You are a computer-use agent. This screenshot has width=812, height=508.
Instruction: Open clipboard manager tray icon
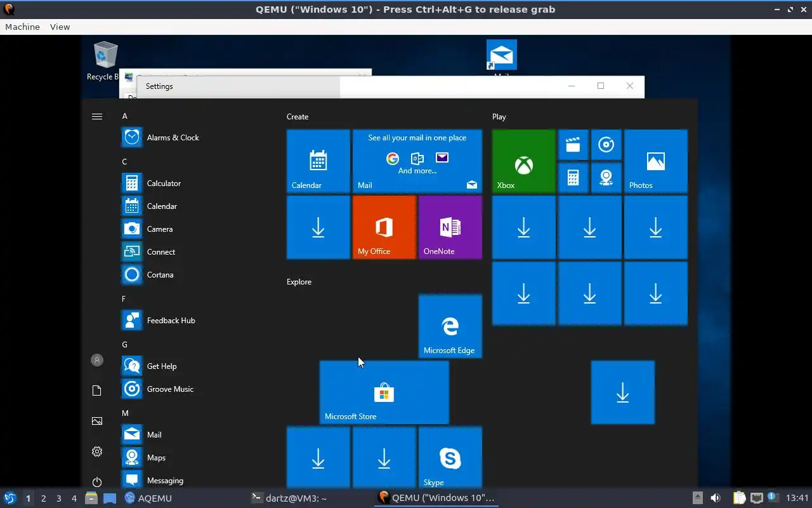pyautogui.click(x=739, y=498)
